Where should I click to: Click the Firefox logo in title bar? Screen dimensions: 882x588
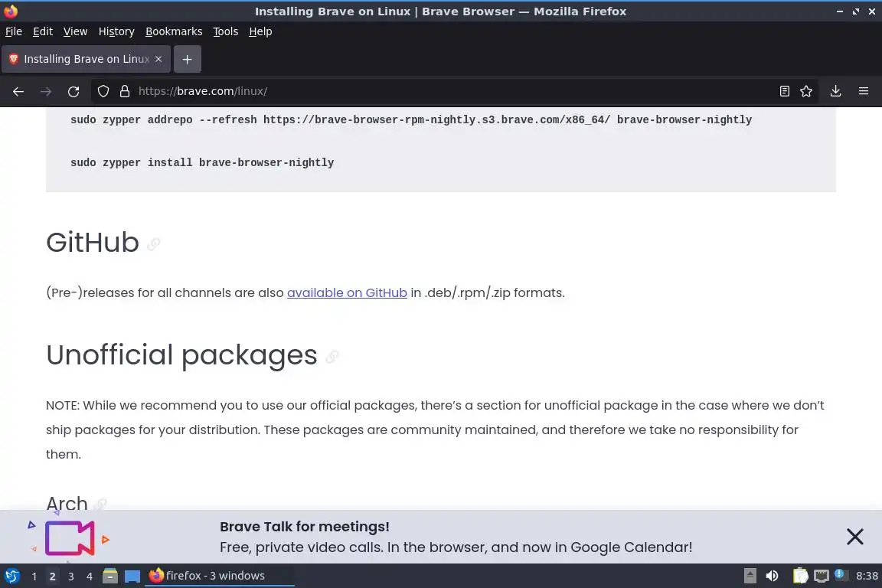(x=11, y=11)
